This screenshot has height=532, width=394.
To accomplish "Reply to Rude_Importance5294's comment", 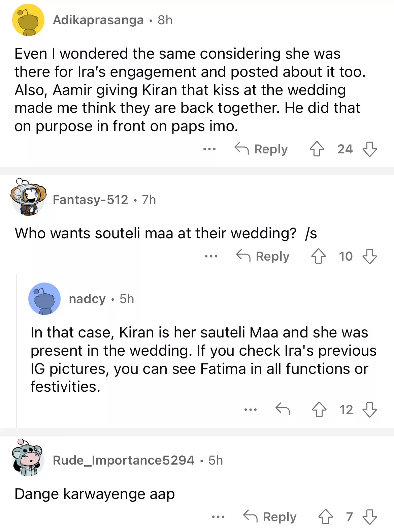I will [270, 517].
